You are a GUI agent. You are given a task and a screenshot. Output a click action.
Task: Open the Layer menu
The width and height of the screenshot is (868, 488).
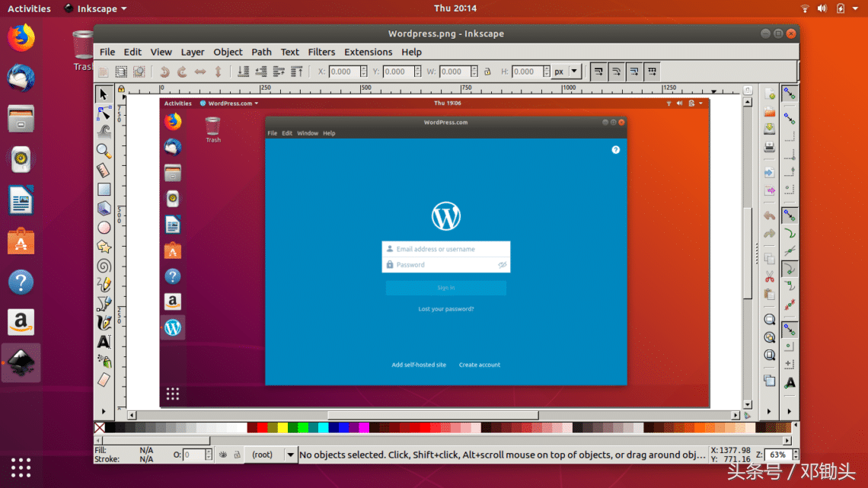click(193, 52)
